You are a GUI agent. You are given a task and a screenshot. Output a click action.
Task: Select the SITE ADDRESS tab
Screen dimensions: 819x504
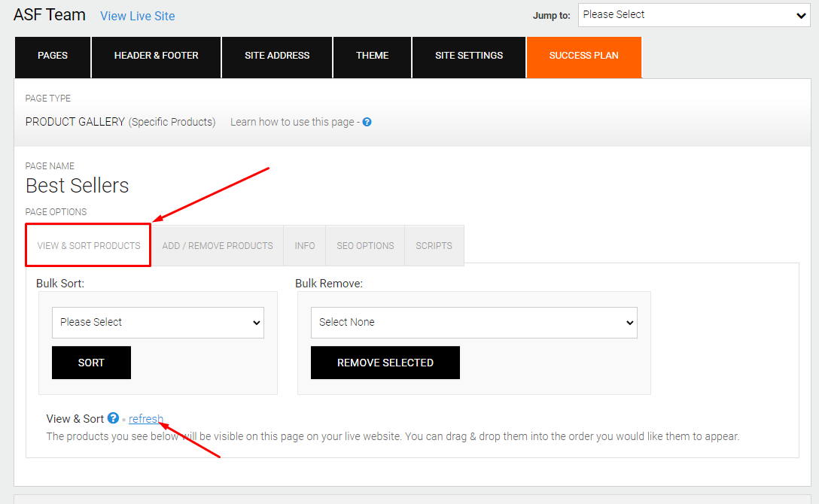pos(276,57)
